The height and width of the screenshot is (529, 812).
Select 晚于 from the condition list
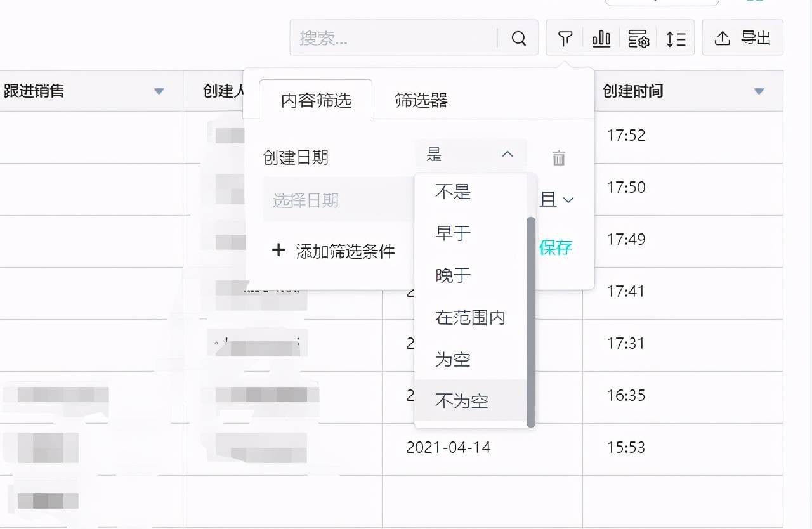[471, 275]
